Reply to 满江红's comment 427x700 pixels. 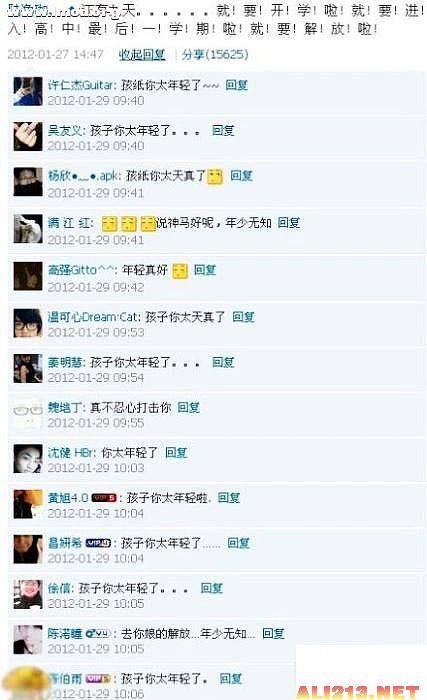289,222
